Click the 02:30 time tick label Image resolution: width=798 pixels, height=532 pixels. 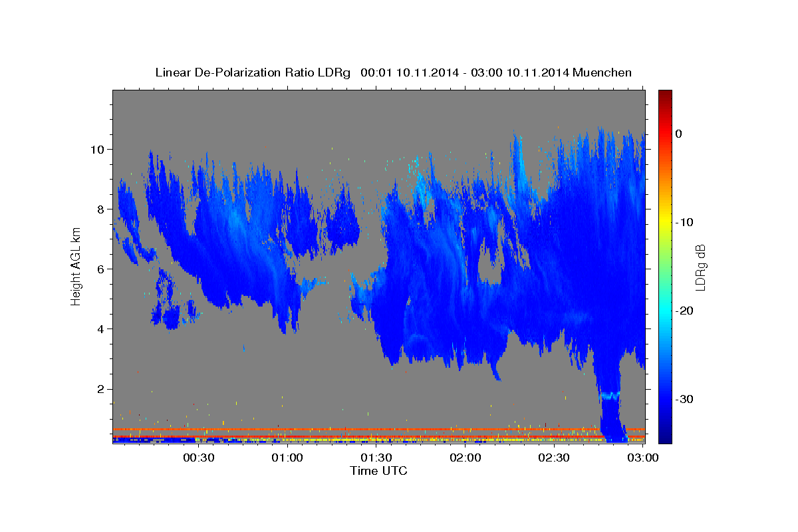[x=554, y=458]
